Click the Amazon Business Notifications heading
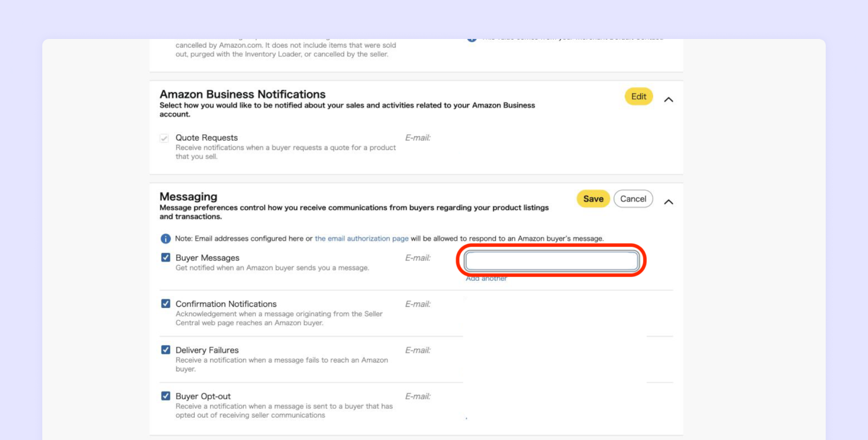This screenshot has height=440, width=868. 243,94
